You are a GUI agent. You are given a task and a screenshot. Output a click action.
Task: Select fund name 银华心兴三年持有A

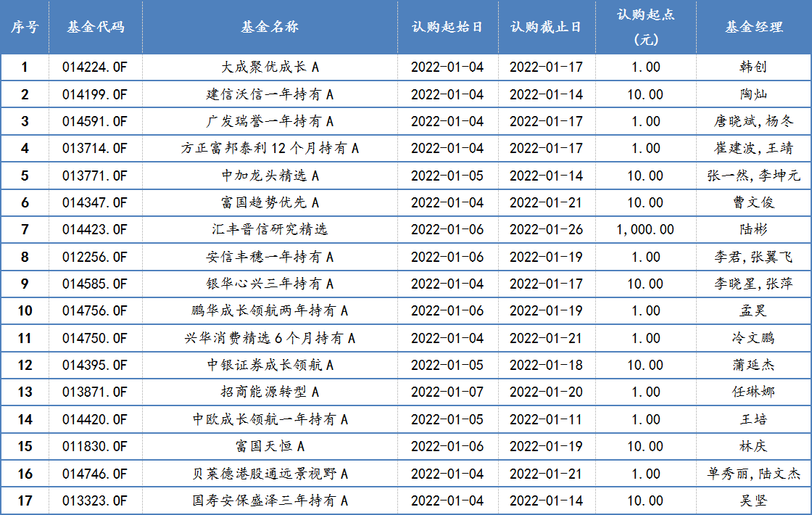[270, 284]
